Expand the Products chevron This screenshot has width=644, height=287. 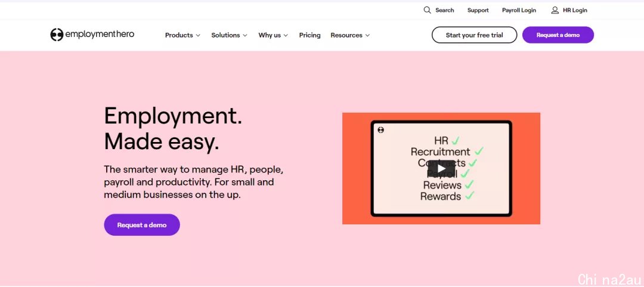point(198,35)
